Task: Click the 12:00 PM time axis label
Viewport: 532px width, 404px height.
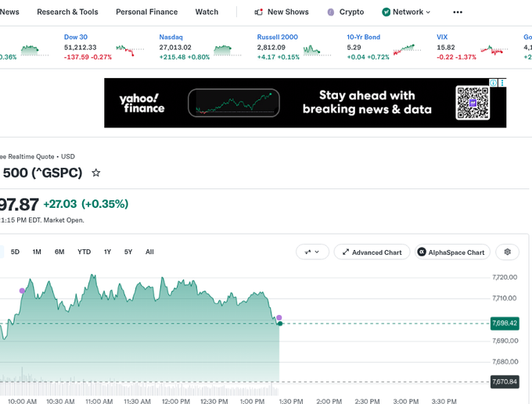Action: point(176,401)
